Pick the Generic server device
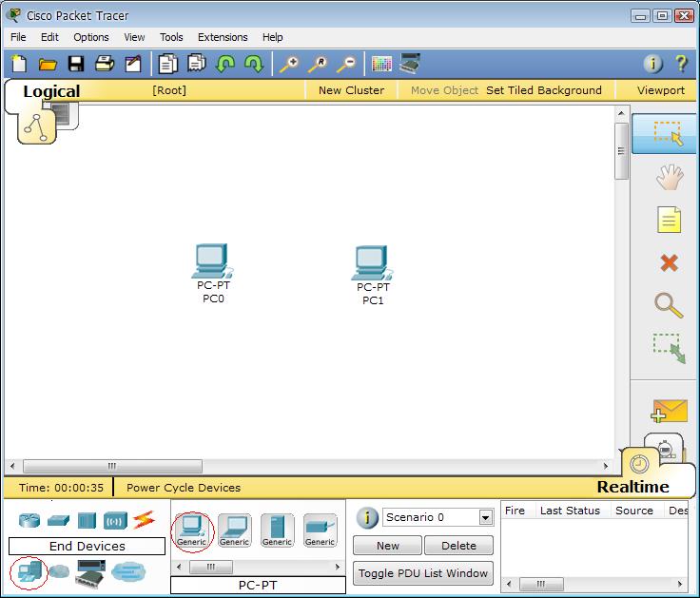Image resolution: width=700 pixels, height=598 pixels. (x=277, y=530)
